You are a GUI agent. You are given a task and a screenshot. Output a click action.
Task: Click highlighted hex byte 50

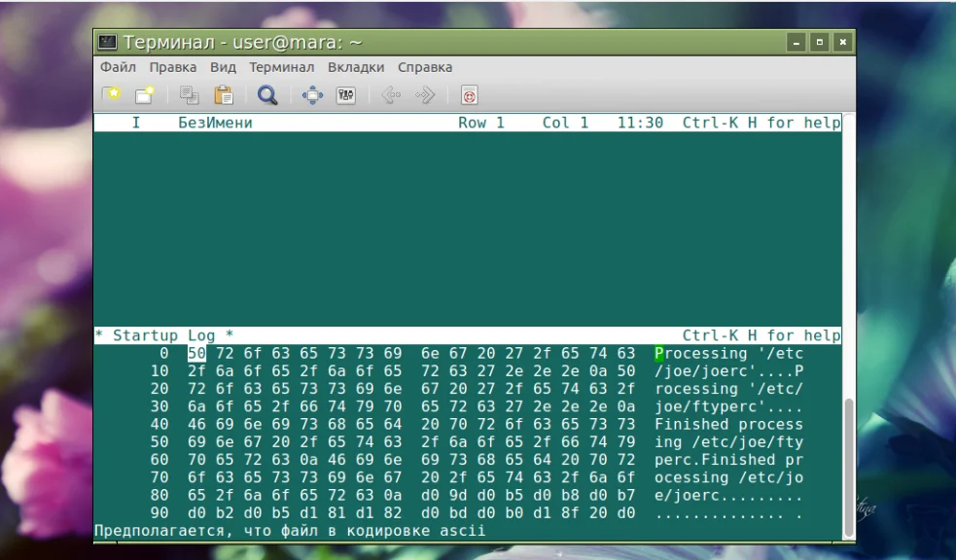coord(196,354)
